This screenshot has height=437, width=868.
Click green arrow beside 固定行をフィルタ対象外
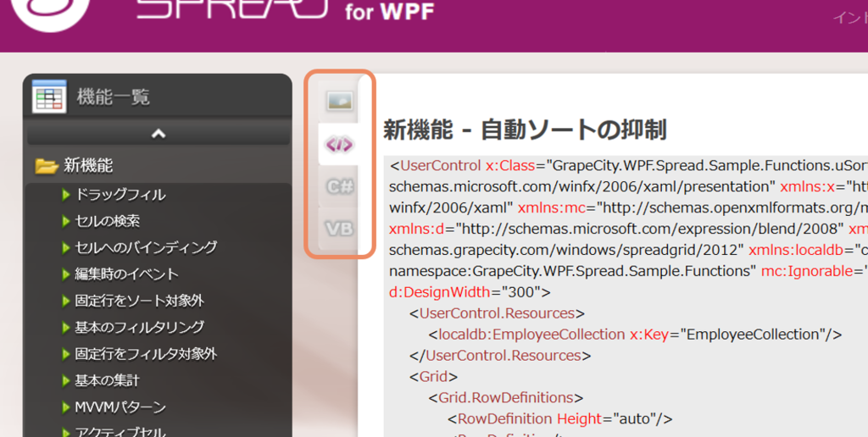tap(66, 354)
